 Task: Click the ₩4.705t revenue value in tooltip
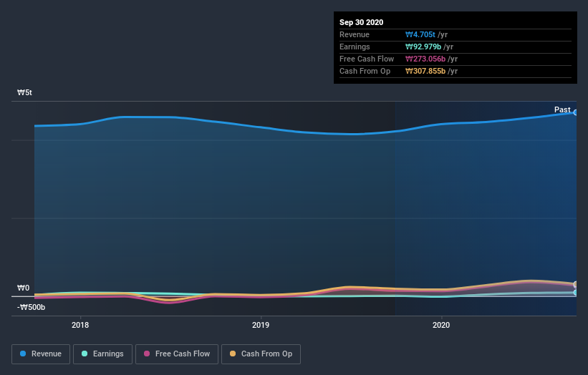420,34
